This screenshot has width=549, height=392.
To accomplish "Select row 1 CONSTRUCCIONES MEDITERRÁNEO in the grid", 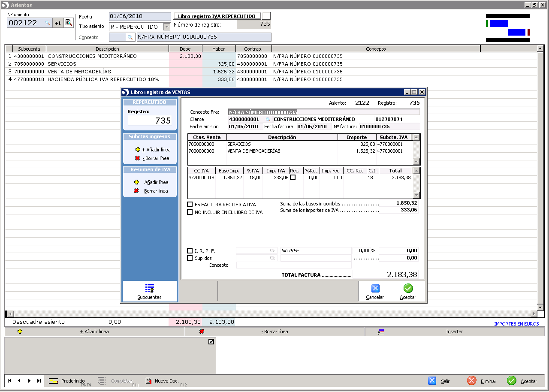I will point(271,56).
